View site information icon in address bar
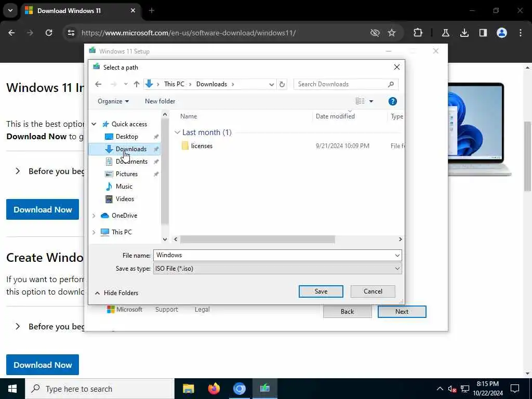 click(71, 33)
